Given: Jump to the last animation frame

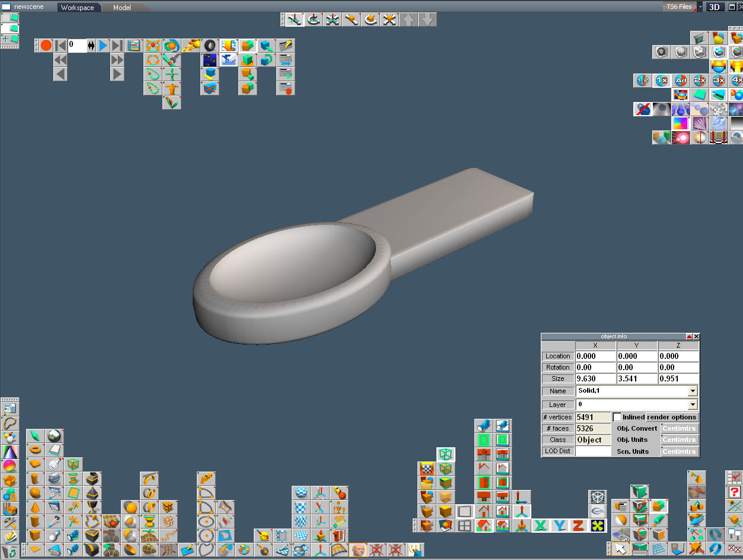Looking at the screenshot, I should click(x=117, y=46).
